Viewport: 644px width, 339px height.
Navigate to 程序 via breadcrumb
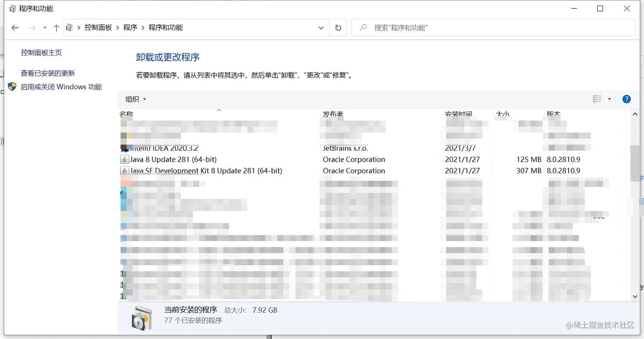coord(130,27)
